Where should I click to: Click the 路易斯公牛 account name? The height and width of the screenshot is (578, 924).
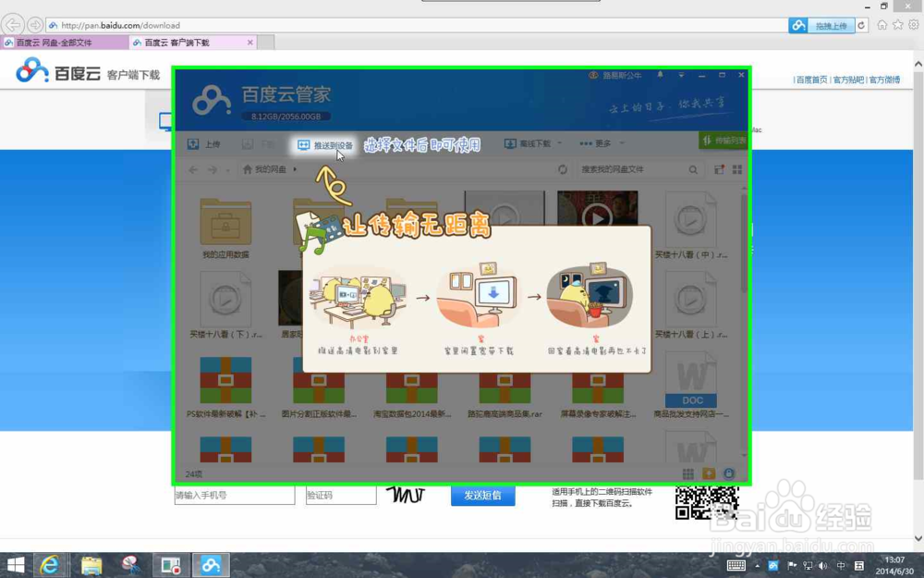[x=621, y=74]
